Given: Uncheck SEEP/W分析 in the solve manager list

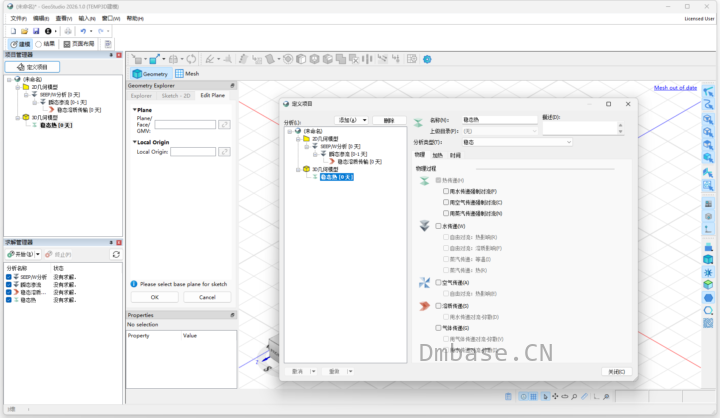Looking at the screenshot, I should [9, 277].
